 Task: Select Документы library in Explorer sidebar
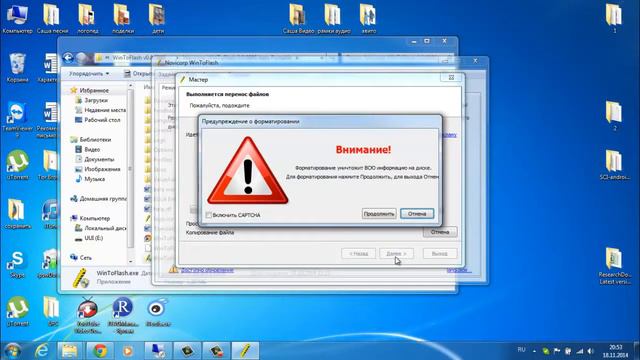click(95, 159)
